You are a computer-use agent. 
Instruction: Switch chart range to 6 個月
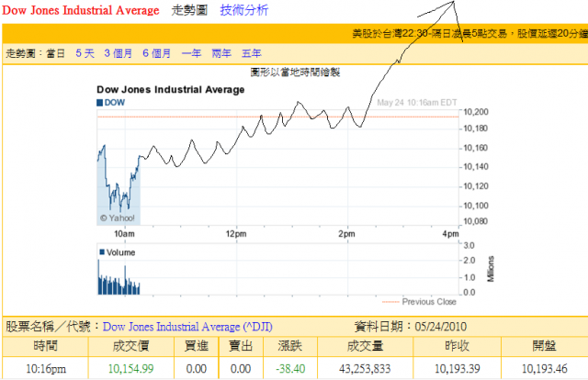[156, 53]
